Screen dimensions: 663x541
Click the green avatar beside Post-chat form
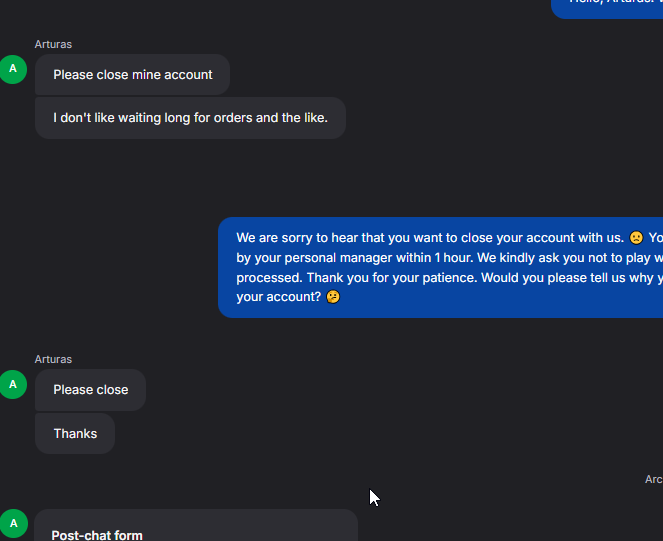[13, 523]
